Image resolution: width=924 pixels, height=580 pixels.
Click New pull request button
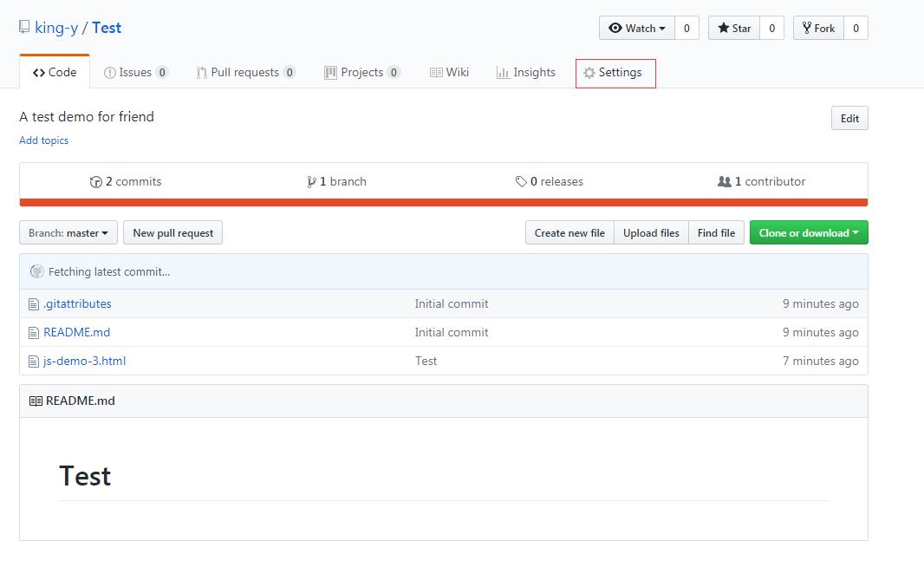(173, 233)
